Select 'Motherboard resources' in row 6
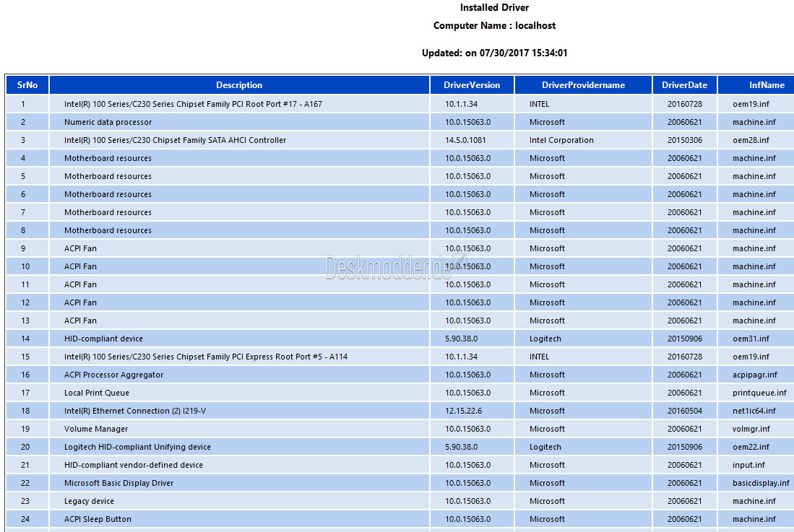 [x=108, y=194]
